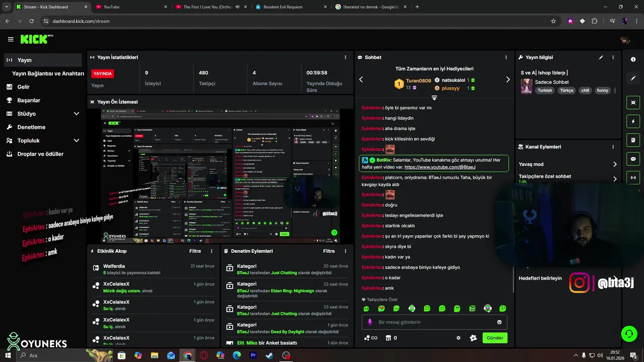The image size is (644, 362).
Task: Open the shop icon showing 0
Action: (x=391, y=338)
